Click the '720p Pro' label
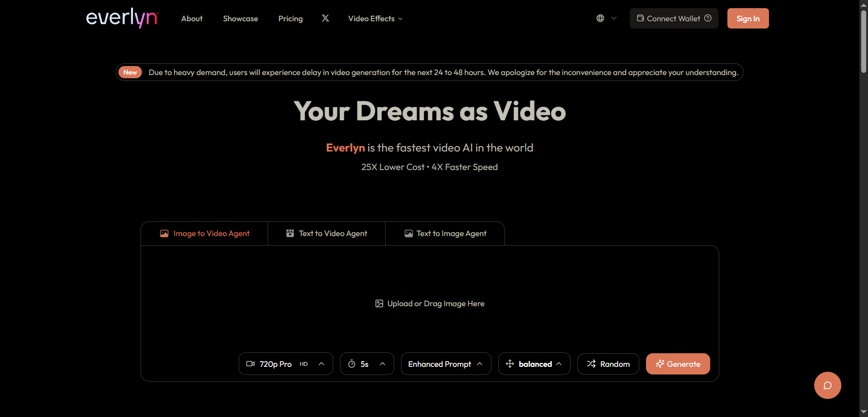 [x=275, y=364]
